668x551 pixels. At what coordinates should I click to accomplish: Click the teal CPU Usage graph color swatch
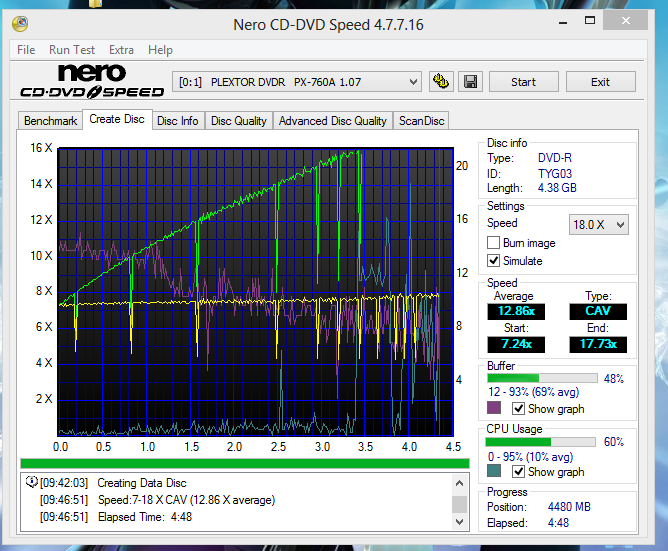click(494, 471)
